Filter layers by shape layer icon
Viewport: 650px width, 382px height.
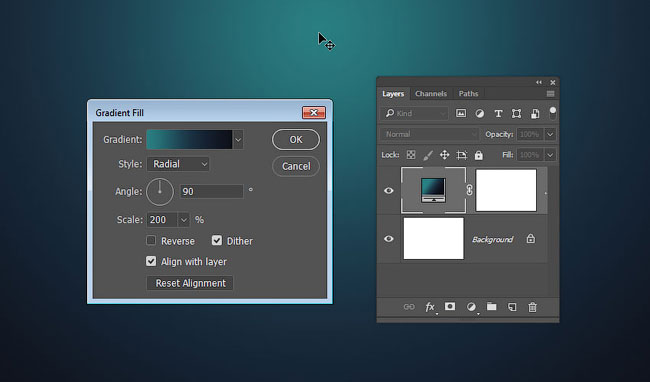(x=516, y=114)
